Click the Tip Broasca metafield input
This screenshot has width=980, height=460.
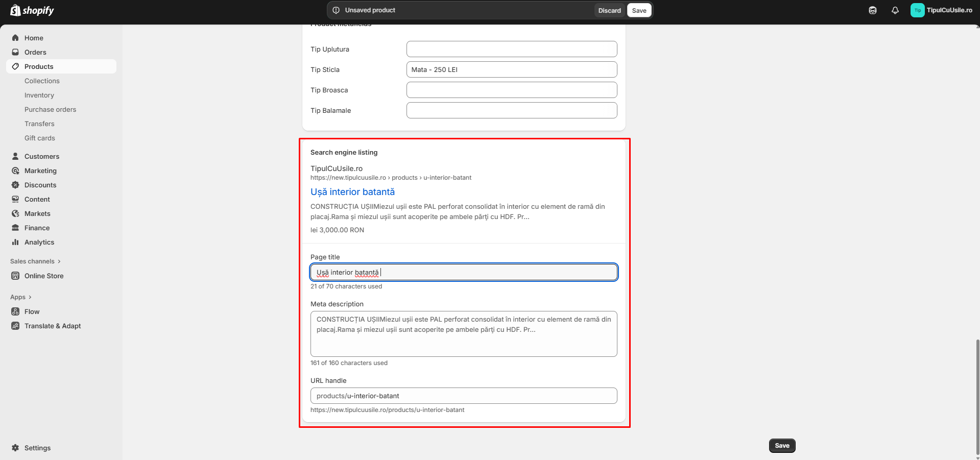coord(511,90)
